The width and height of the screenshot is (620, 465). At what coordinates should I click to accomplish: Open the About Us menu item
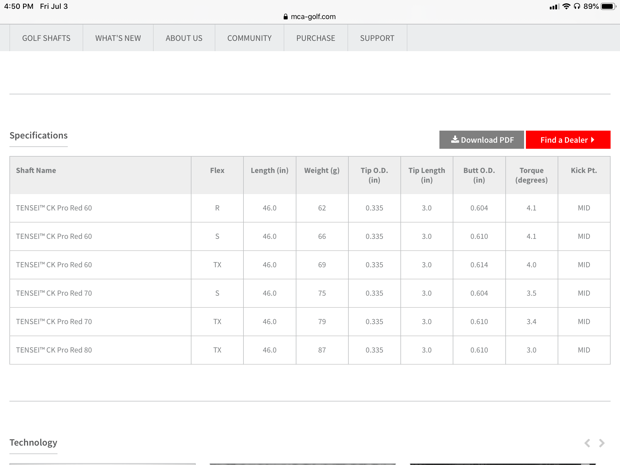[x=184, y=38]
